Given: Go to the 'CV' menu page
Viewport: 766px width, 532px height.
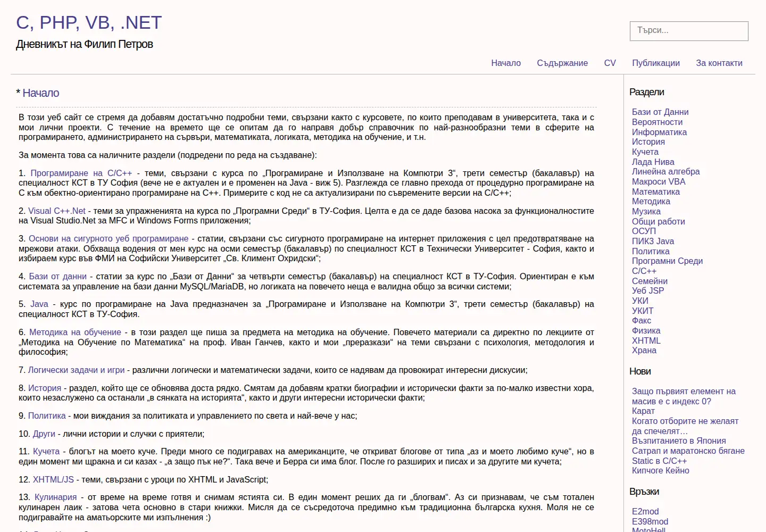Looking at the screenshot, I should pos(610,63).
